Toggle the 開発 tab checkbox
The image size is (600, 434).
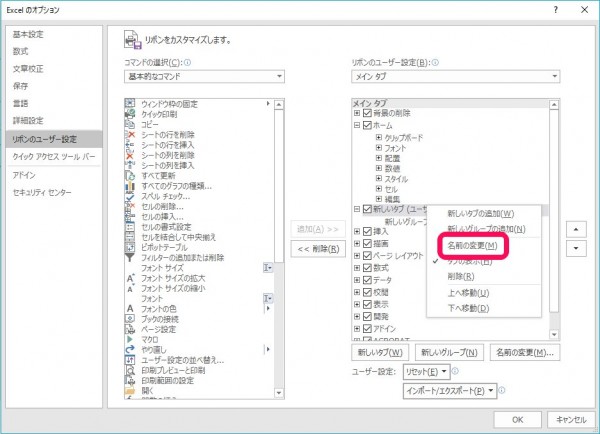pyautogui.click(x=367, y=317)
